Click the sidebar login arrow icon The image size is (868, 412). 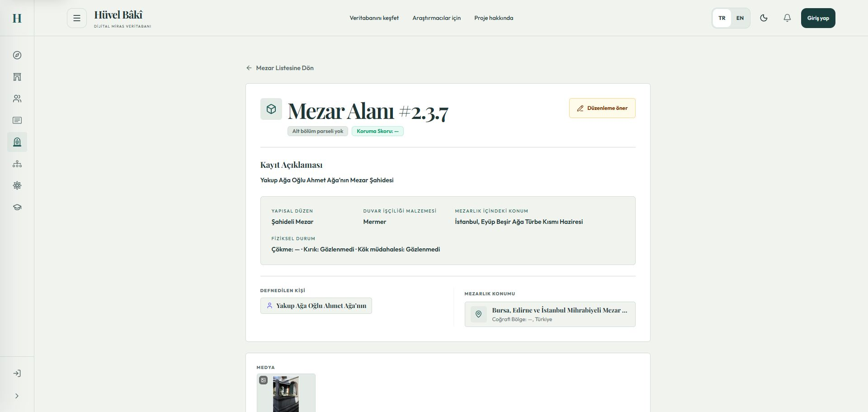[17, 374]
